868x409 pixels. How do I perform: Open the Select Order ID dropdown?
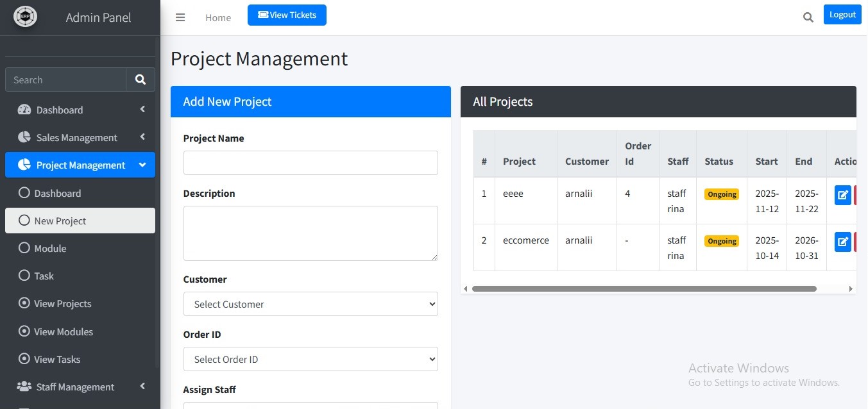[x=311, y=359]
